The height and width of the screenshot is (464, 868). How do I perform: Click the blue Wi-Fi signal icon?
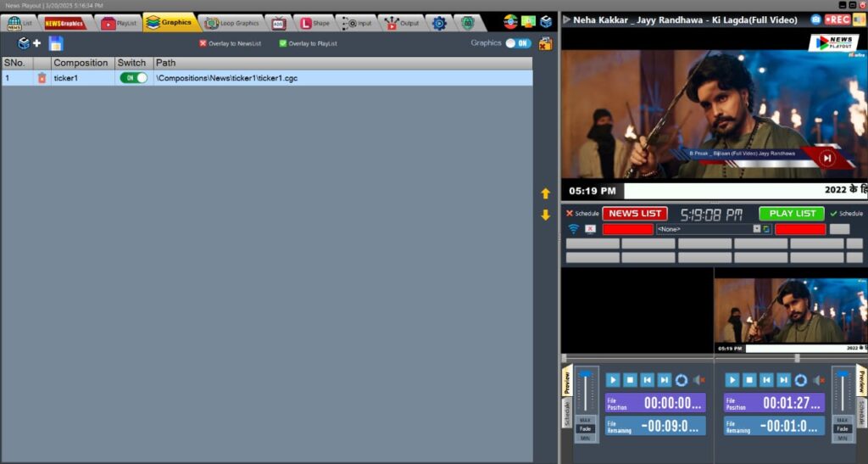coord(574,229)
